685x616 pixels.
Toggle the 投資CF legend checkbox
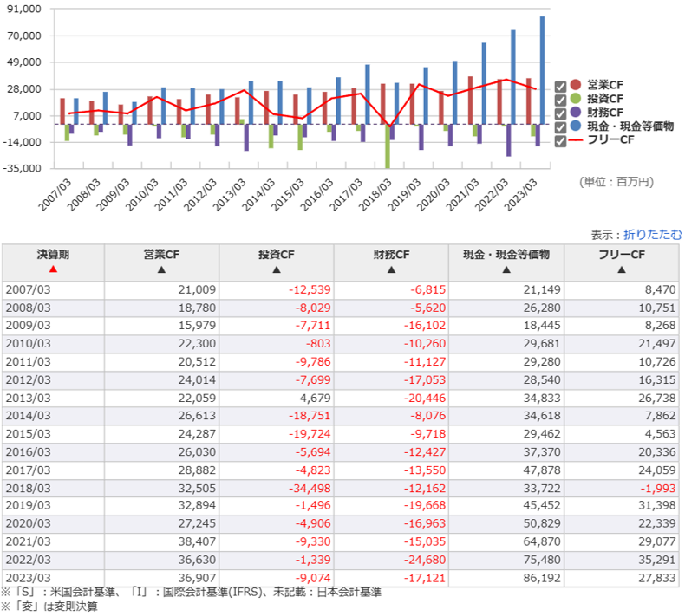click(x=560, y=99)
